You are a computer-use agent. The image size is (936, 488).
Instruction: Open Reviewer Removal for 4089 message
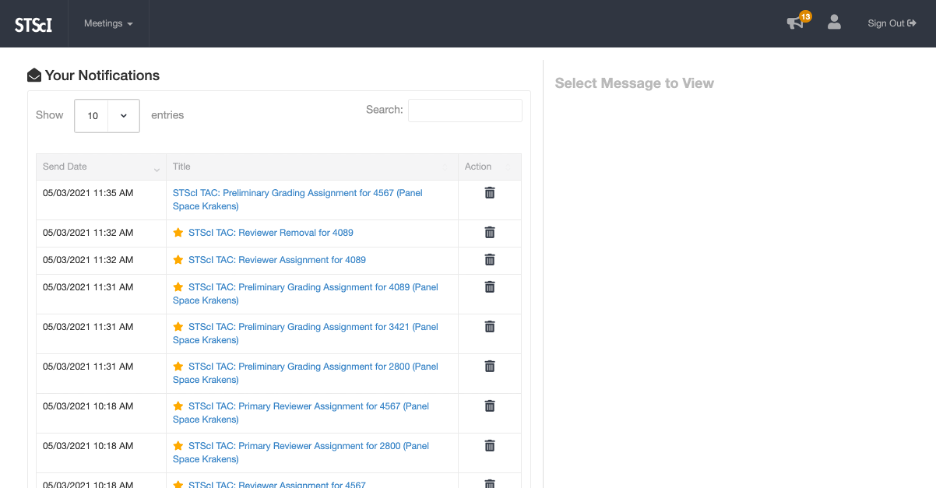(x=270, y=233)
